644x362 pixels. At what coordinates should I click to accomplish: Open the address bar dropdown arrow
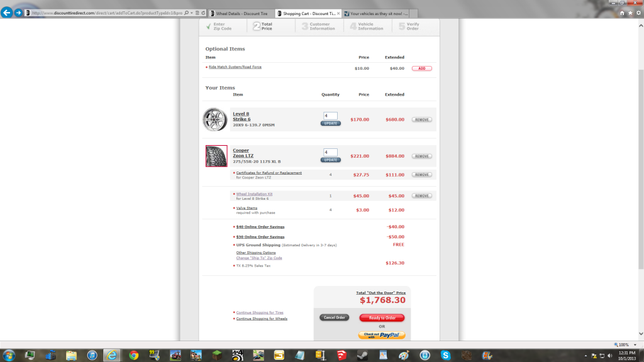[192, 13]
